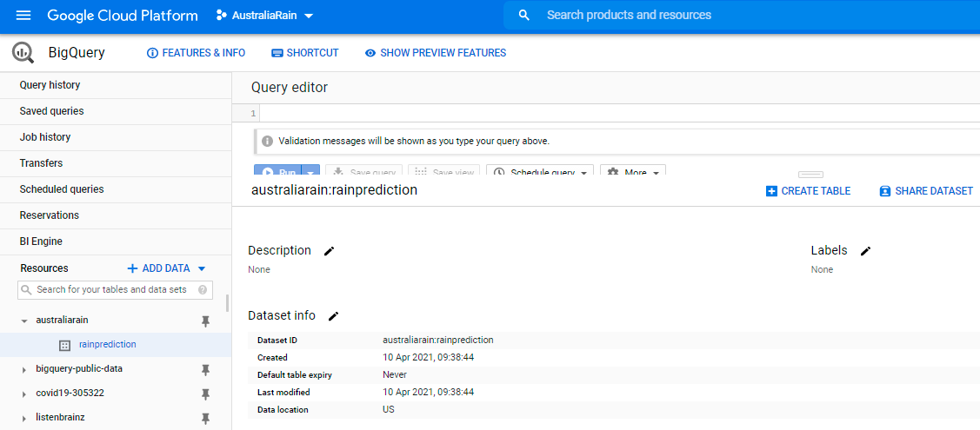This screenshot has height=430, width=980.
Task: Unpin the australiarain project
Action: click(206, 321)
